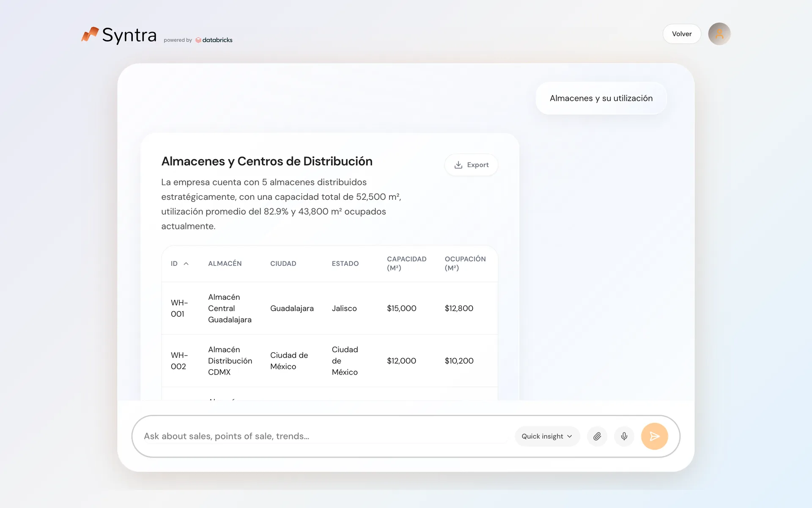812x508 pixels.
Task: Click the Ciudad column header
Action: [x=283, y=263]
